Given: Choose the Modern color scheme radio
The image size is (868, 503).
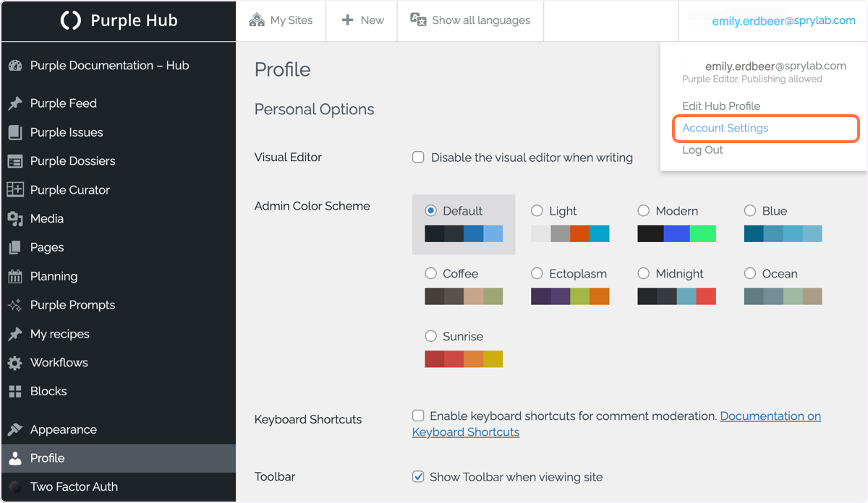Looking at the screenshot, I should click(644, 211).
